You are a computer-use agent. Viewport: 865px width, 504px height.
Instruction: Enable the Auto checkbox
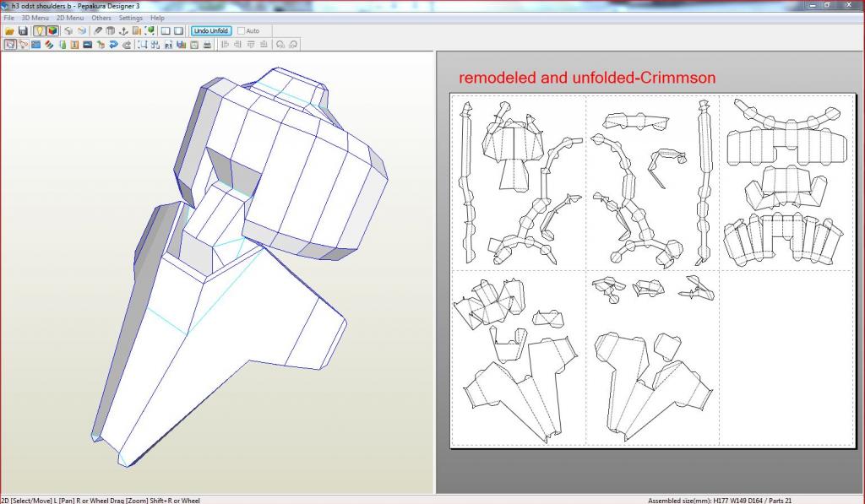[242, 31]
